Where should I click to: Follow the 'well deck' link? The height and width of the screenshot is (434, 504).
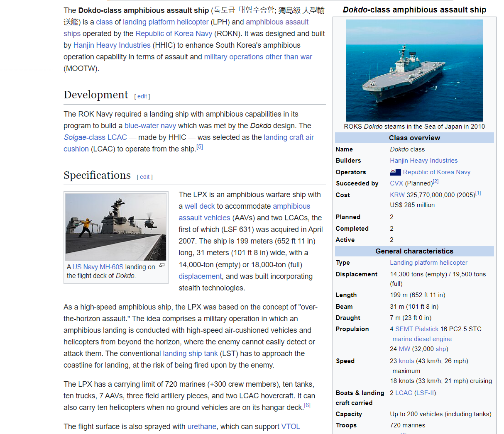200,206
